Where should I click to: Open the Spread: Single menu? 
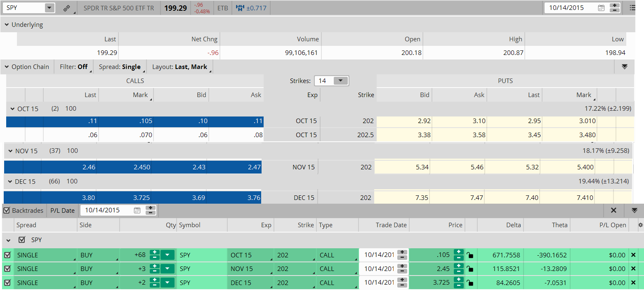click(120, 67)
